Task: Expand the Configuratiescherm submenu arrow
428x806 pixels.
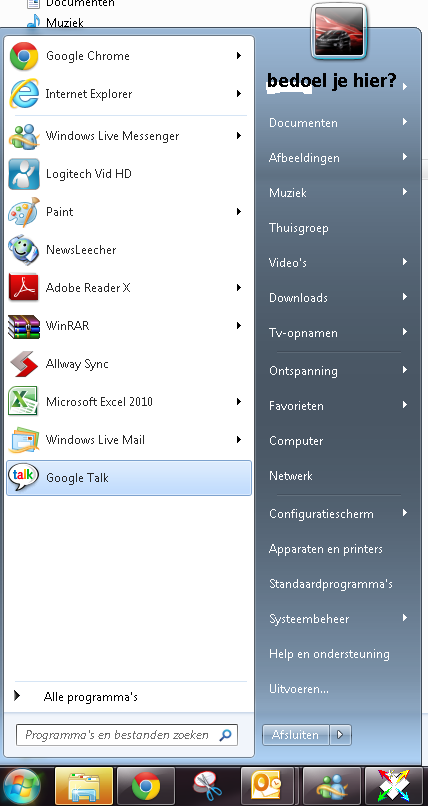Action: point(405,513)
